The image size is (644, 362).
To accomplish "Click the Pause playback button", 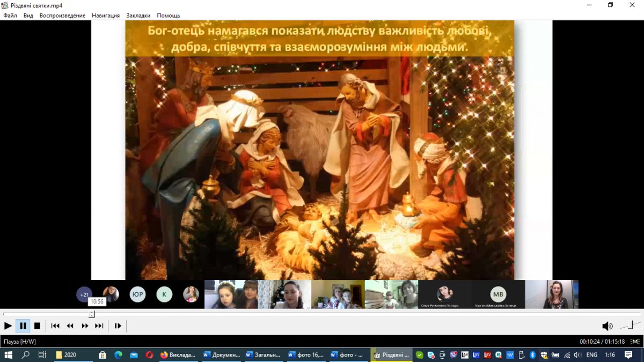I will (23, 326).
